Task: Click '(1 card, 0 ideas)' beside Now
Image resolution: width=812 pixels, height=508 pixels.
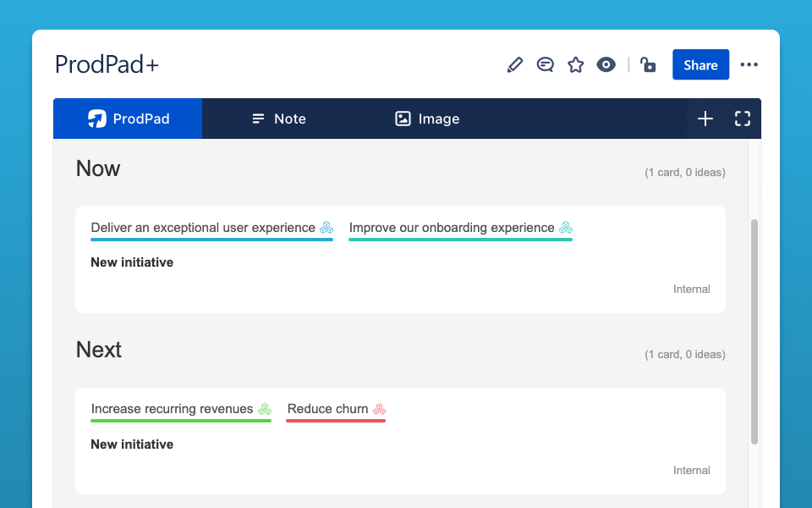Action: (x=684, y=173)
